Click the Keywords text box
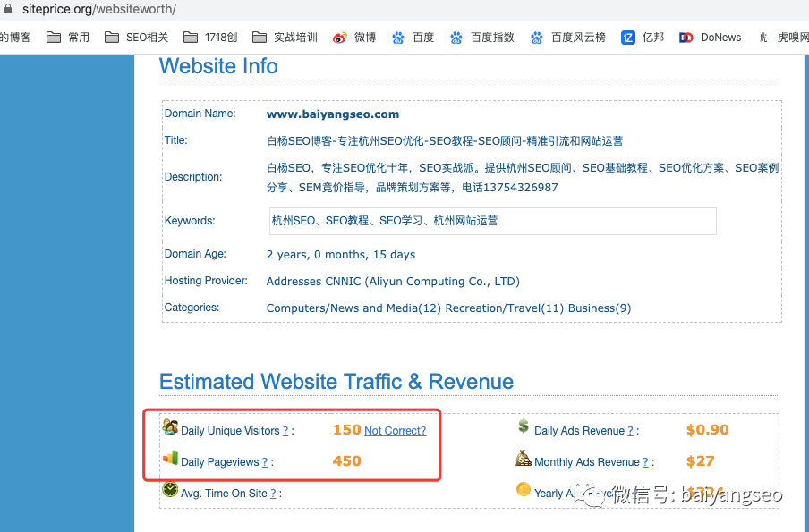Viewport: 809px width, 532px height. (x=493, y=221)
